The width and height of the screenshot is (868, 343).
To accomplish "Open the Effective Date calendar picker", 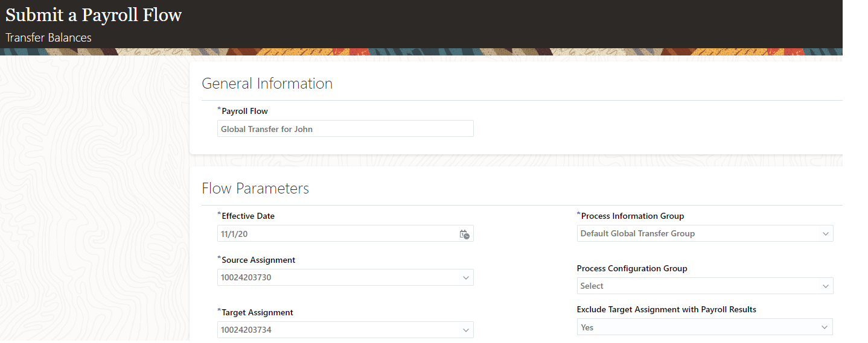I will pos(464,234).
